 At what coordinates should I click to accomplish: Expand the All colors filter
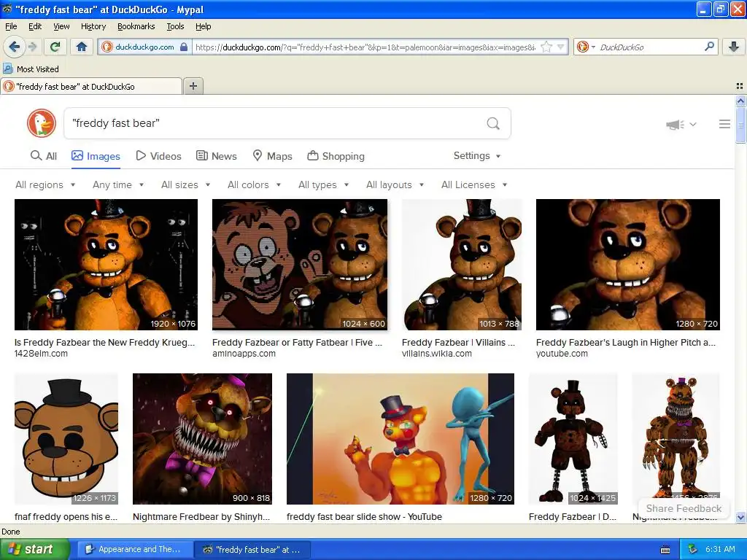(254, 184)
